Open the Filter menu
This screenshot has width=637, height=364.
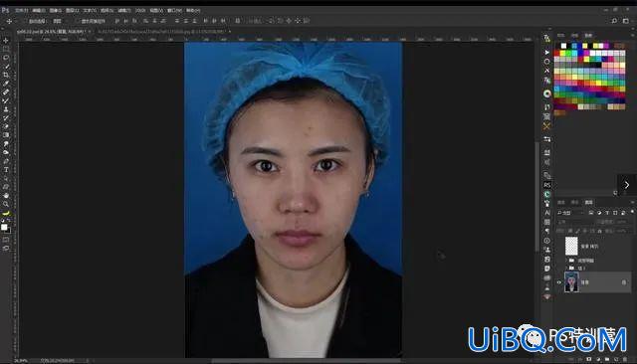coord(123,10)
